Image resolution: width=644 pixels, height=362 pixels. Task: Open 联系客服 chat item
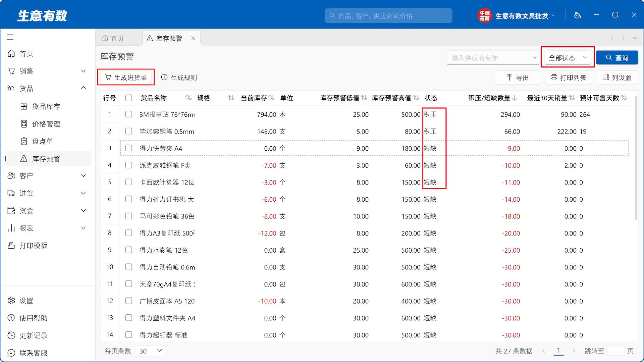[x=48, y=353]
